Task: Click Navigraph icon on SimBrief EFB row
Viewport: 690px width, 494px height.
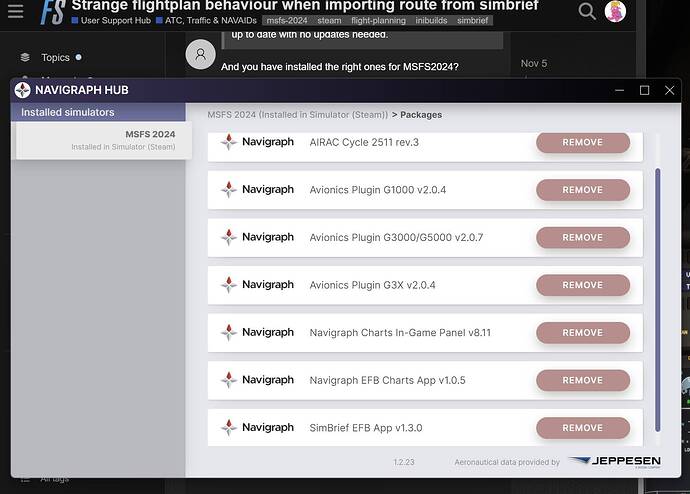Action: (228, 427)
